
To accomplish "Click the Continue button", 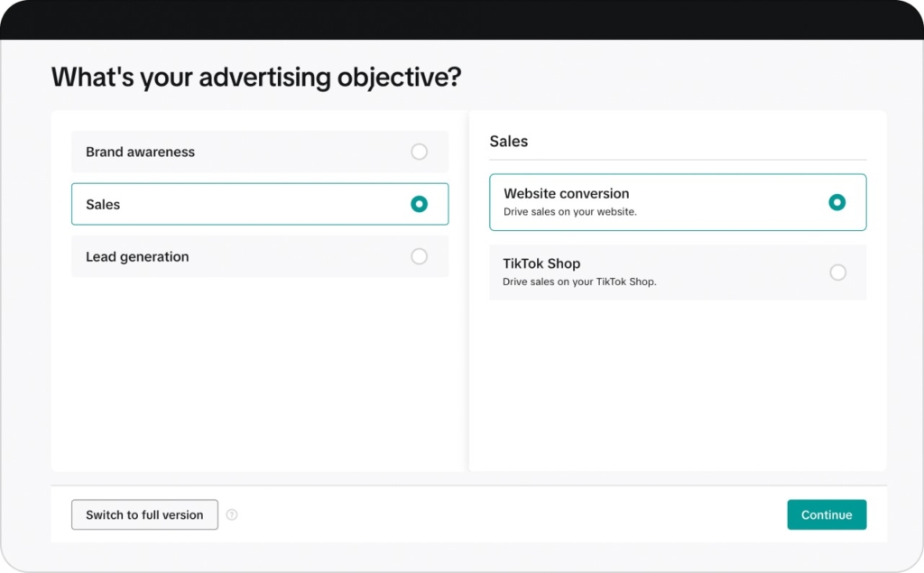I will tap(826, 514).
